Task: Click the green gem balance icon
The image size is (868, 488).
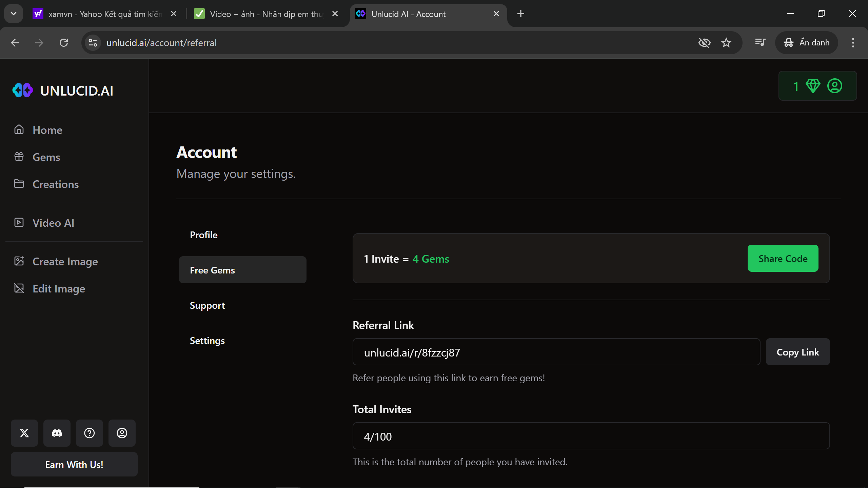Action: coord(813,86)
